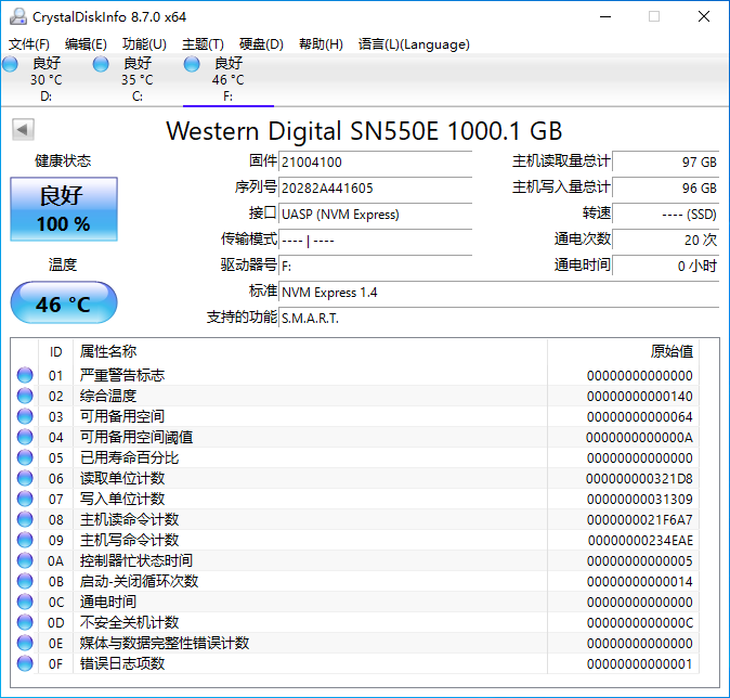Open the 功能(U) menu
Screen dimensions: 730x698
[144, 44]
